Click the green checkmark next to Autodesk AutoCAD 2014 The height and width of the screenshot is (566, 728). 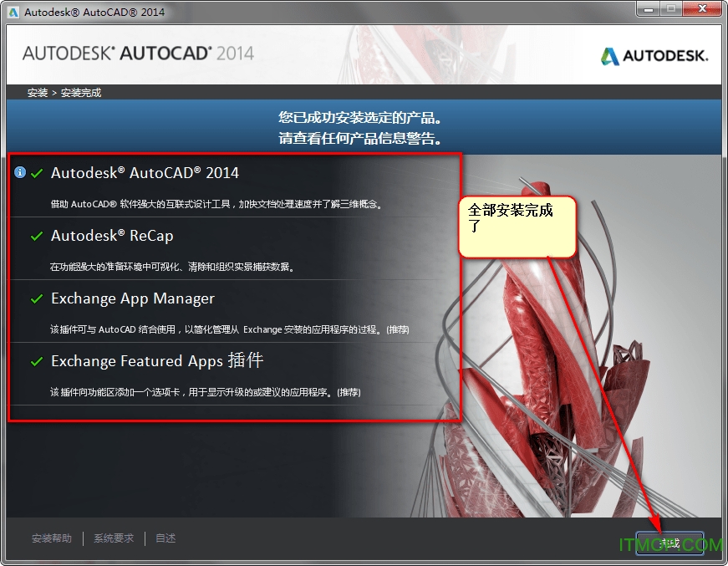tap(37, 174)
